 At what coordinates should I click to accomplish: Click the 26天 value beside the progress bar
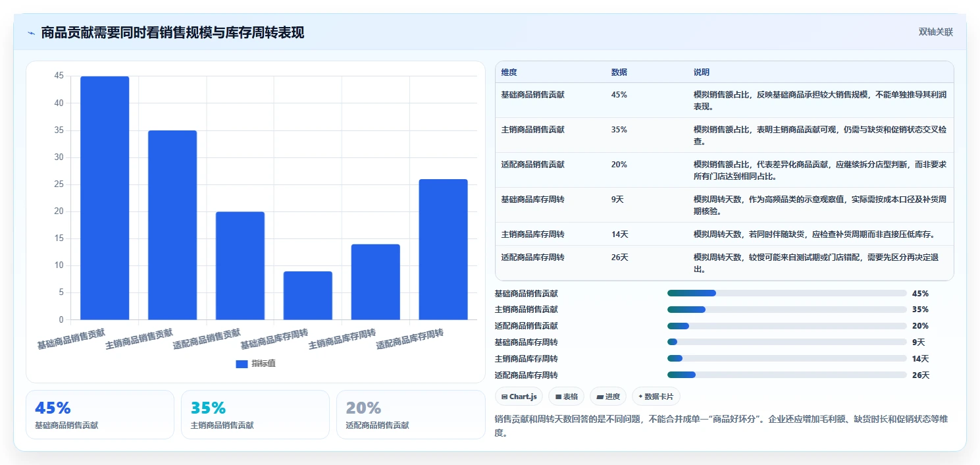pos(921,375)
